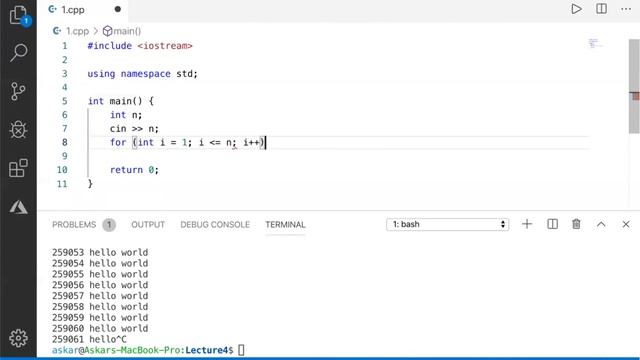This screenshot has height=360, width=640.
Task: Open the Run and Debug view
Action: click(x=18, y=130)
